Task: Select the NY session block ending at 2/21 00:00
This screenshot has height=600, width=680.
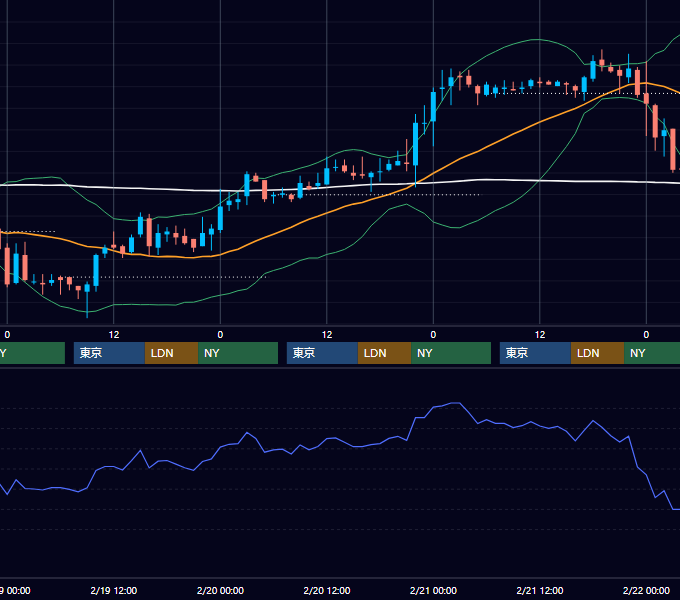Action: click(x=451, y=353)
